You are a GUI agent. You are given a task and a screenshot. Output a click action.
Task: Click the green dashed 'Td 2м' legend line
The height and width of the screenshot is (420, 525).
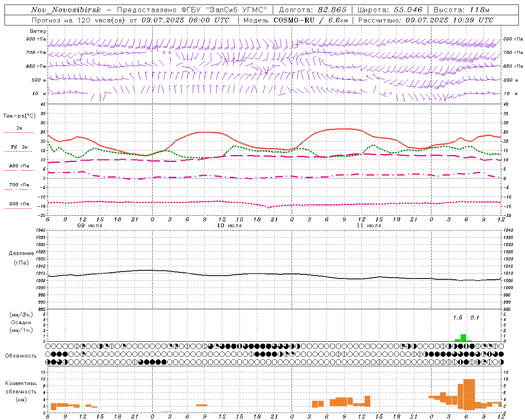[18, 151]
